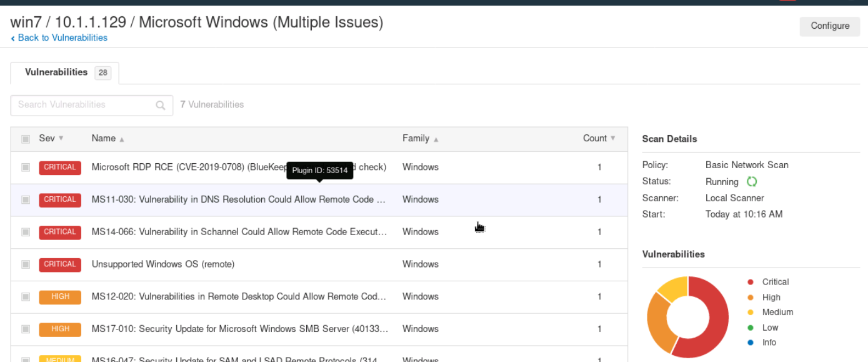Open MS11-030 DNS Resolution vulnerability
The image size is (868, 362).
[239, 199]
